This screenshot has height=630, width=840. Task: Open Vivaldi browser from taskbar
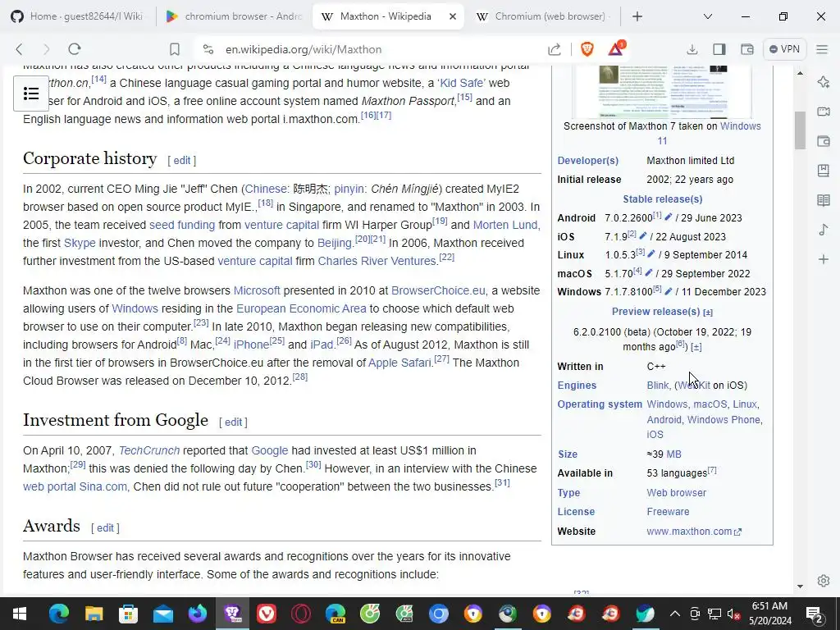click(x=267, y=614)
